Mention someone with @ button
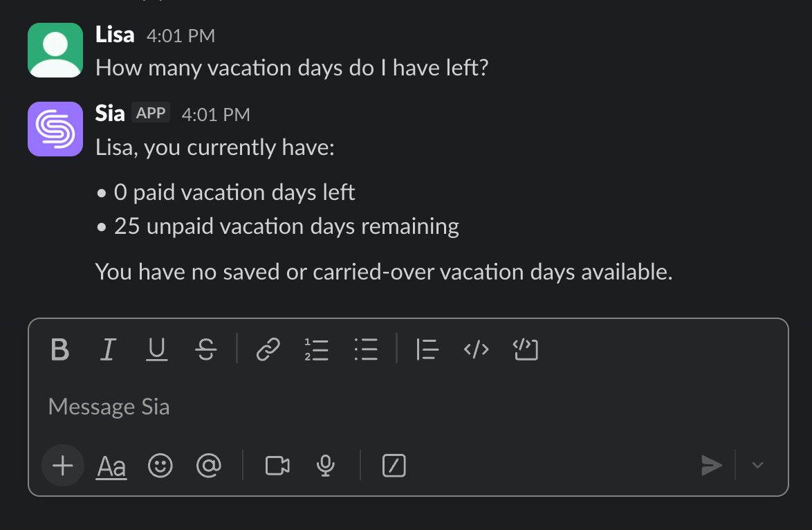 pyautogui.click(x=208, y=466)
